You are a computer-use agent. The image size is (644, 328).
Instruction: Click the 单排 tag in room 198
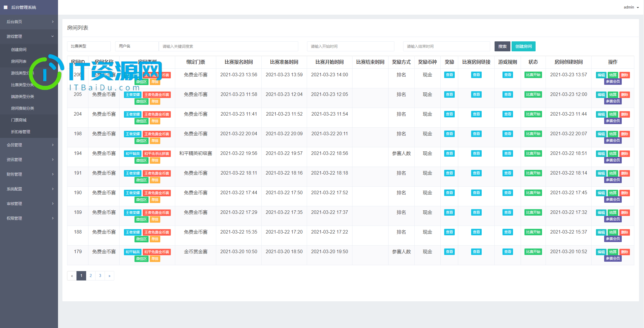coord(155,141)
